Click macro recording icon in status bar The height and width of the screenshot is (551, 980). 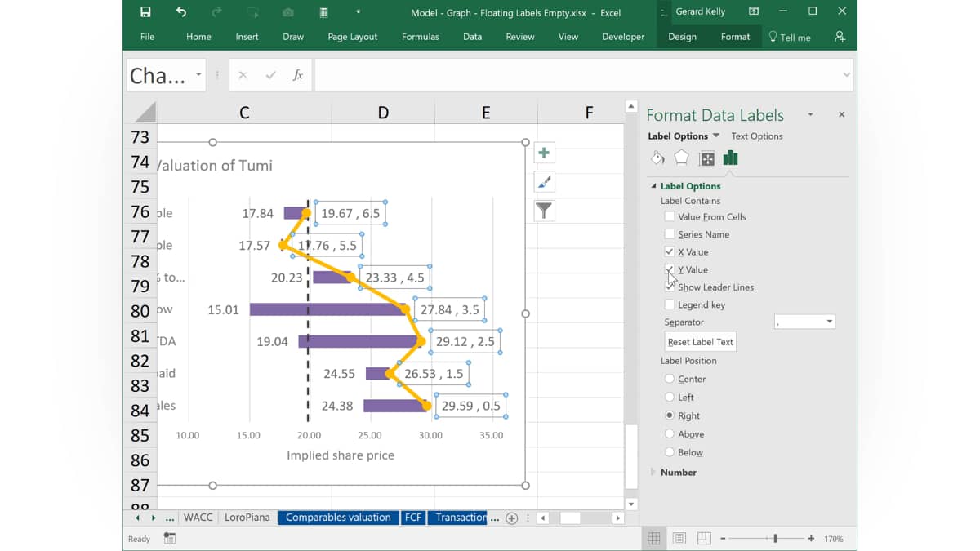(170, 539)
